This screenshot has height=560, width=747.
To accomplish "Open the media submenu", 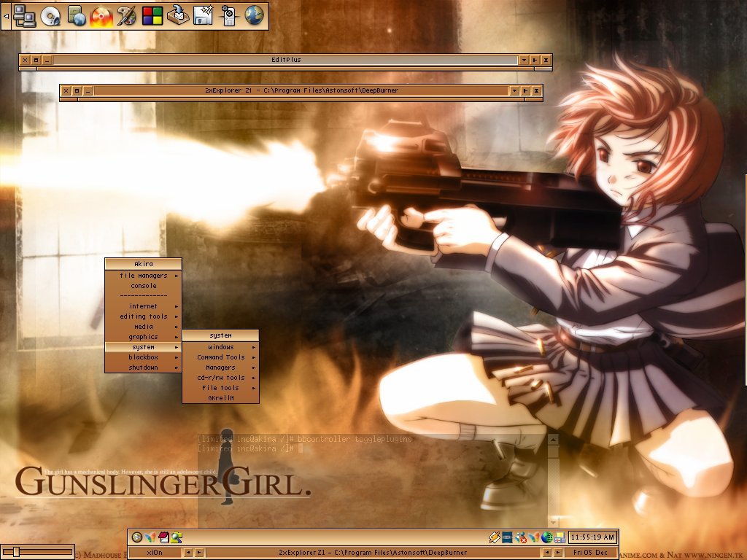I will (144, 327).
